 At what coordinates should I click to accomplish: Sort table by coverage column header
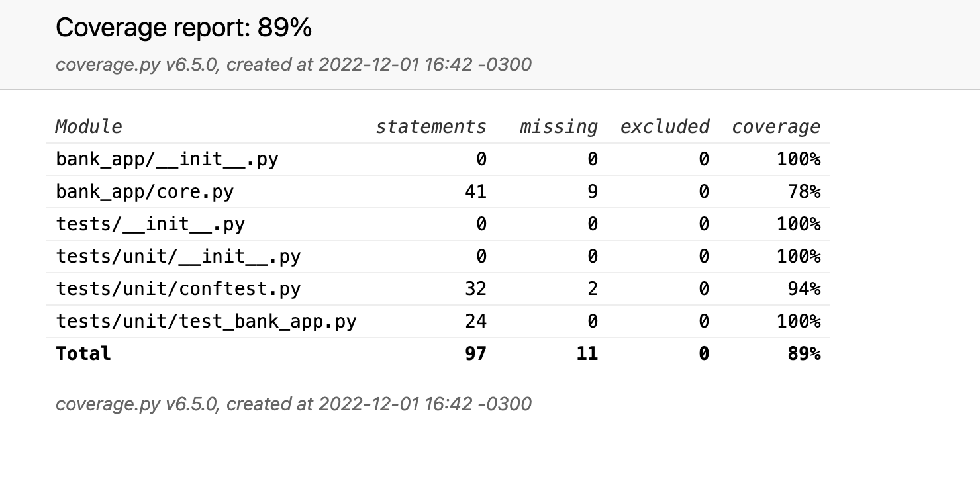(775, 126)
